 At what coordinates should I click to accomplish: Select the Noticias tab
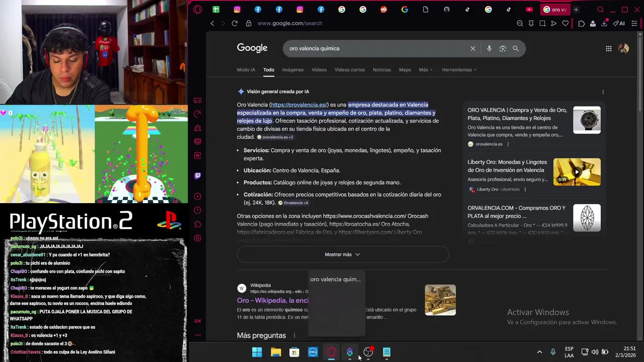[382, 70]
